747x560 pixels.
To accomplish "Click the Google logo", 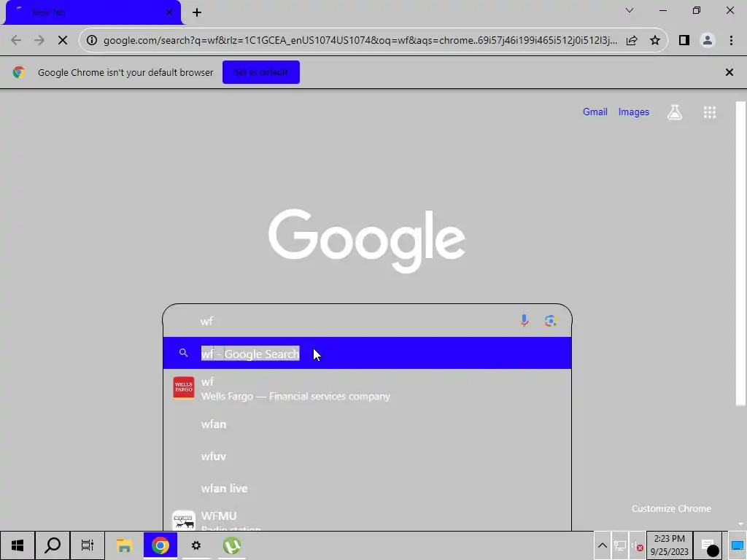I will click(x=367, y=241).
